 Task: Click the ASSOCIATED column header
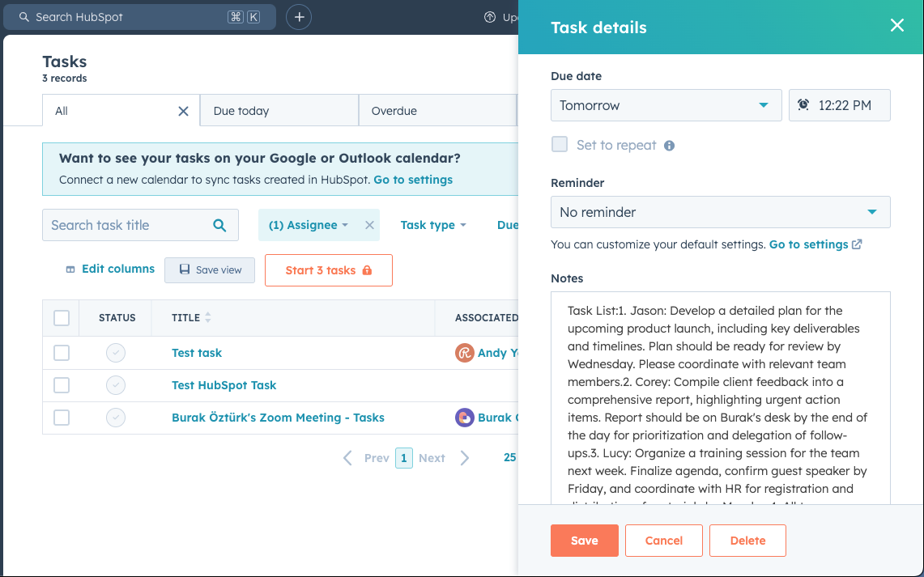pyautogui.click(x=486, y=317)
